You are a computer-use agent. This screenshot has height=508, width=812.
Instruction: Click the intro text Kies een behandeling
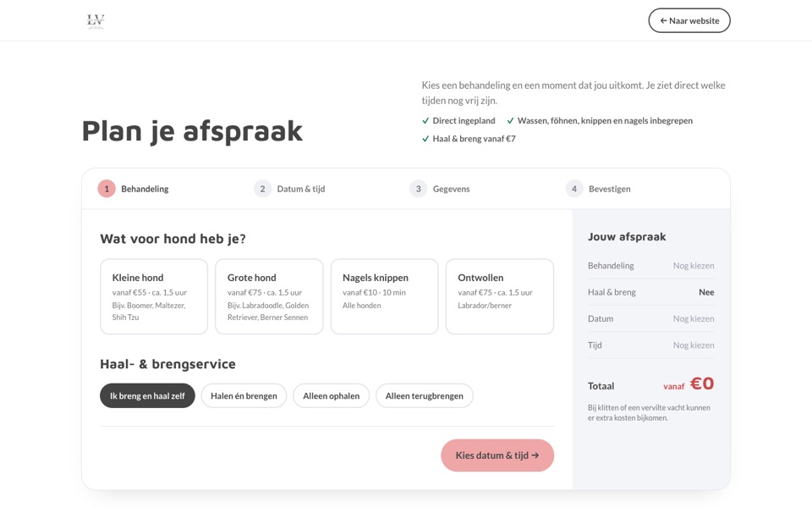pyautogui.click(x=573, y=93)
